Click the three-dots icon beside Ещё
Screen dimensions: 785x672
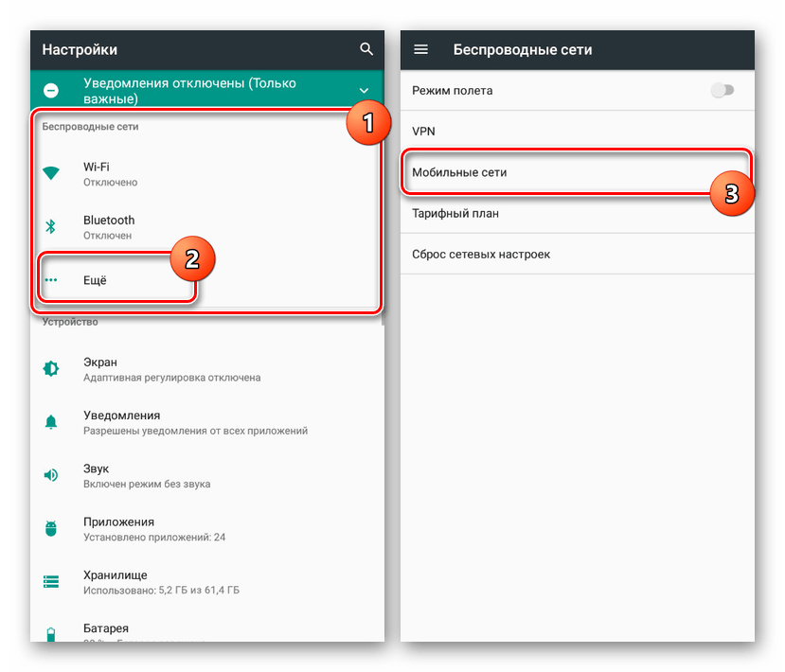pyautogui.click(x=51, y=280)
